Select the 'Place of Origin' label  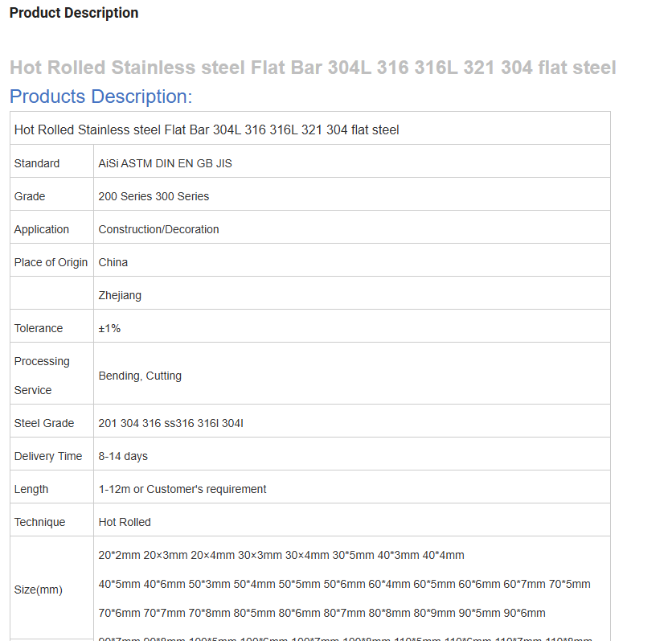pos(51,262)
